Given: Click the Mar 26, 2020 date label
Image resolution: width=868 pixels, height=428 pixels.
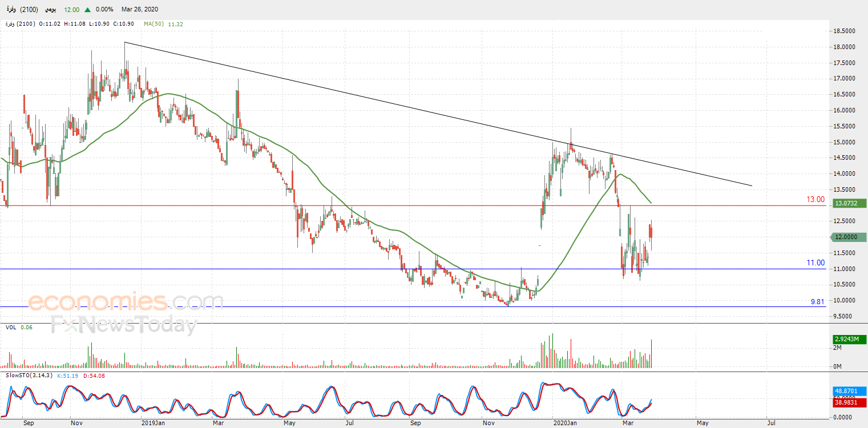Looking at the screenshot, I should 140,10.
